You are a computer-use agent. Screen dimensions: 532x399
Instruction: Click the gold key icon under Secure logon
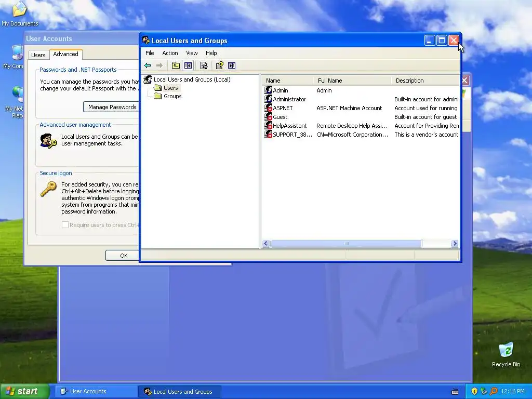(48, 189)
